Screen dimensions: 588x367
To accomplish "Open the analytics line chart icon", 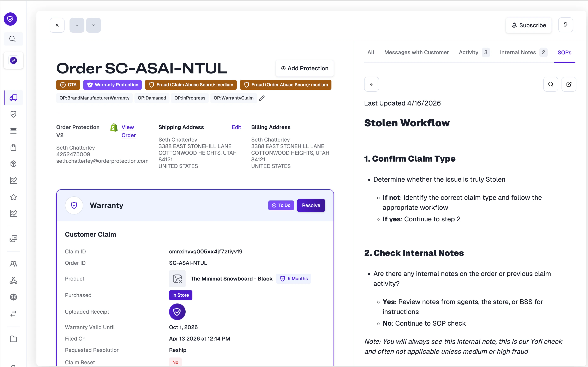I will 13,180.
